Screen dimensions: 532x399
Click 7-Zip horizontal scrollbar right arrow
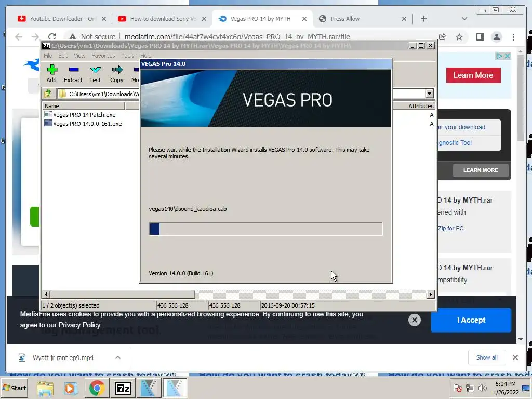[431, 294]
